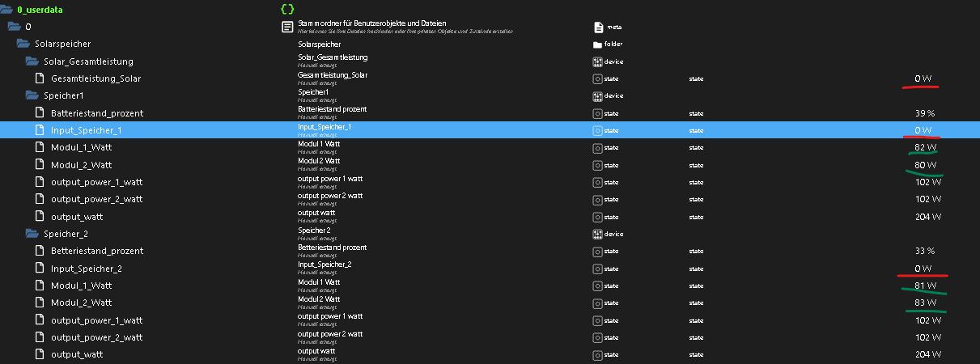Click state icon in Input_Speicher_2 row
Screen dimensions: 980x364
598,269
